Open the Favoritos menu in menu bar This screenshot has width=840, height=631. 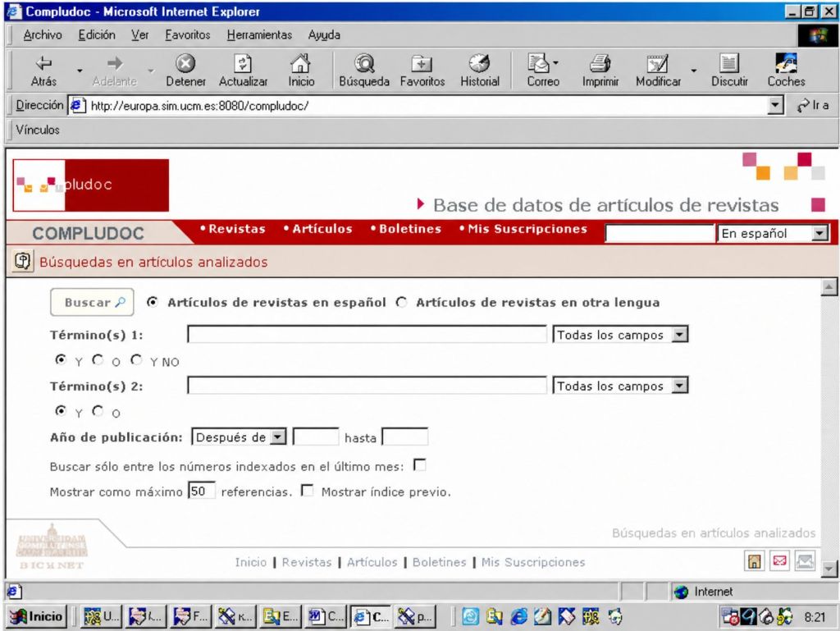point(188,34)
